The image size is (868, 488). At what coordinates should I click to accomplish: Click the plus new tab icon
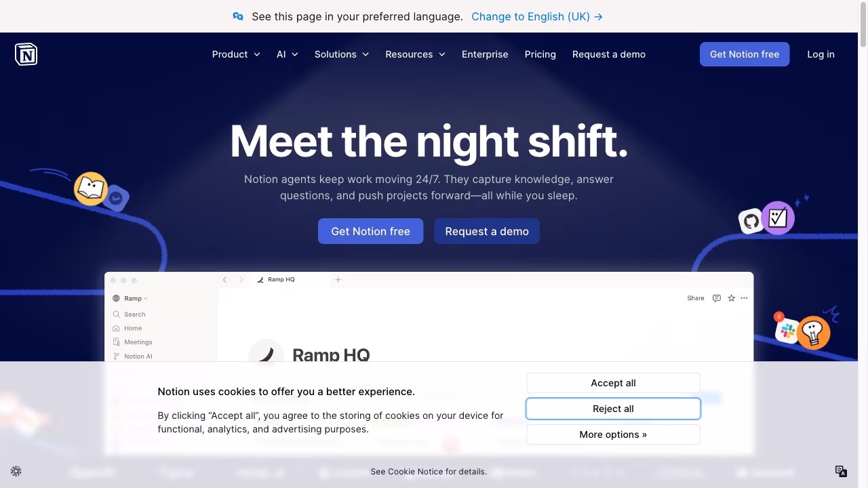coord(338,279)
